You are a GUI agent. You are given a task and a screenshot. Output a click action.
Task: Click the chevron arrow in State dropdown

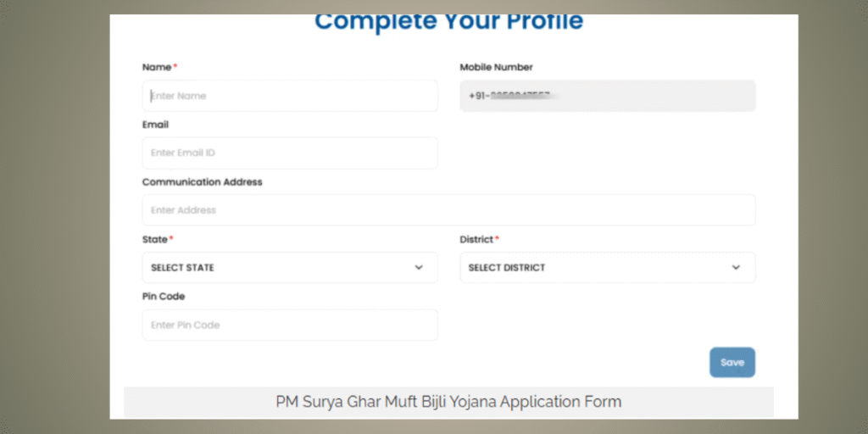coord(419,267)
